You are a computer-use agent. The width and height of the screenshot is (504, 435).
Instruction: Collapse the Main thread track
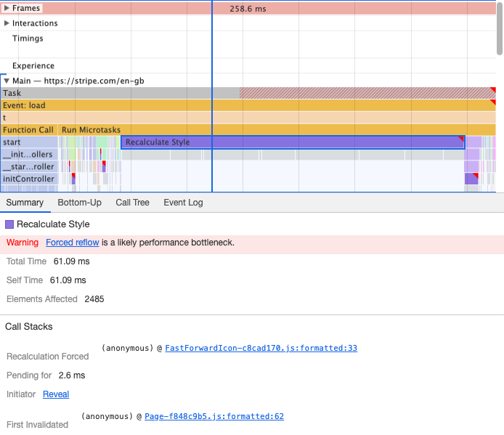click(x=7, y=81)
